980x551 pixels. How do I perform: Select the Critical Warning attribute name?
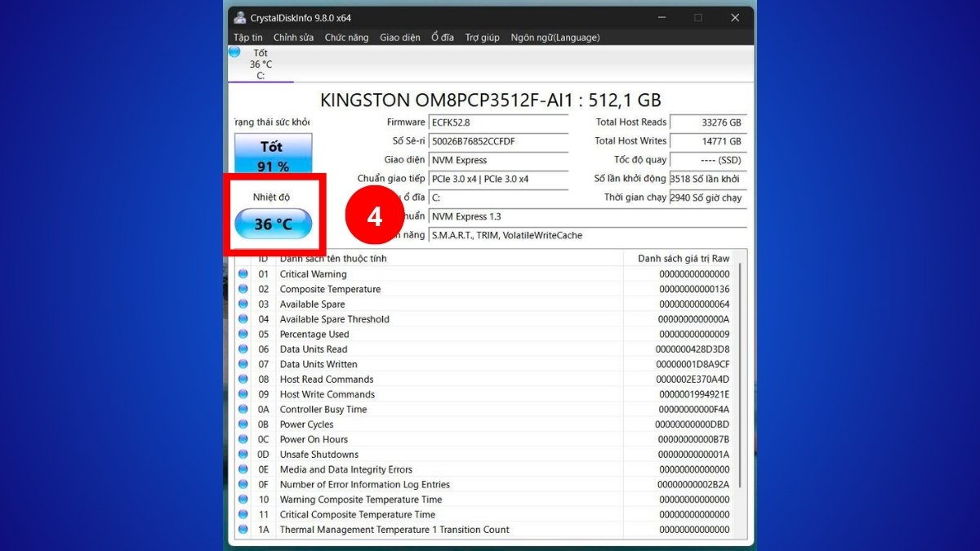tap(313, 274)
